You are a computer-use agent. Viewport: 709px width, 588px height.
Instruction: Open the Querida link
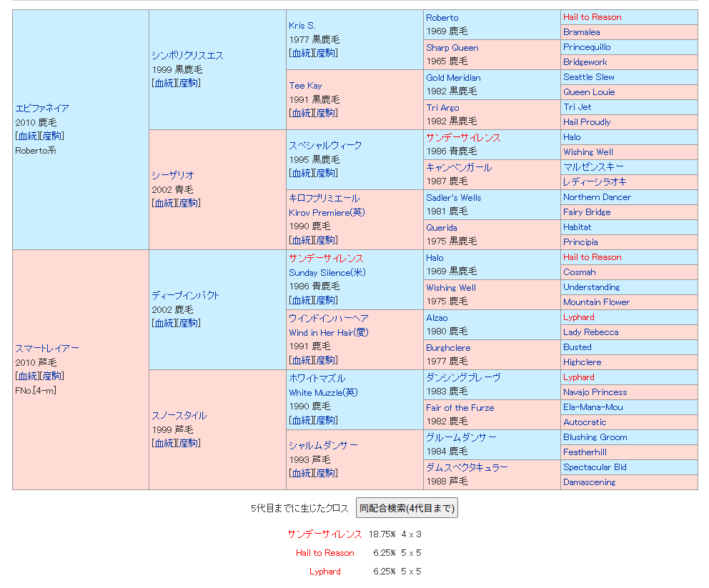[x=441, y=228]
